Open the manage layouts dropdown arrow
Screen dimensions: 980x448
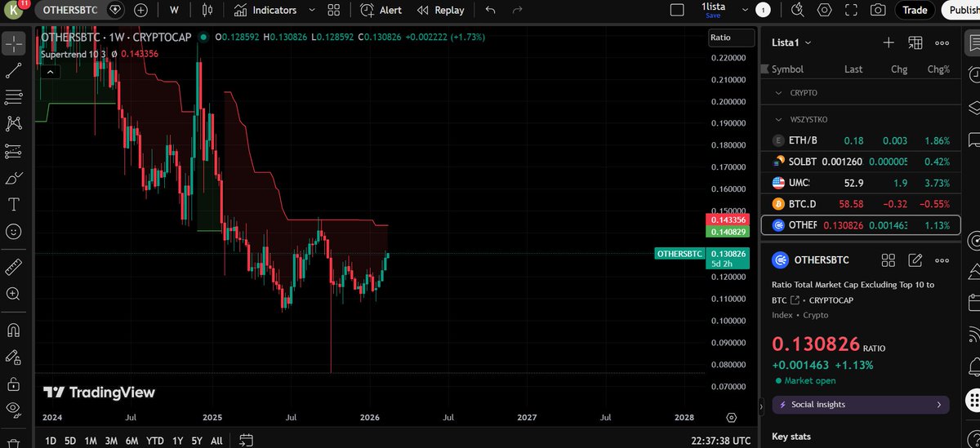click(744, 10)
